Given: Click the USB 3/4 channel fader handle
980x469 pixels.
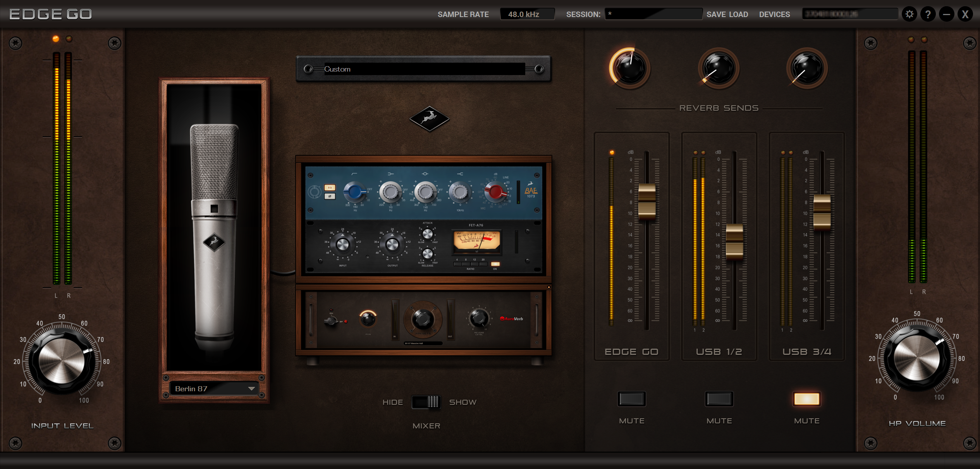Looking at the screenshot, I should [x=822, y=212].
